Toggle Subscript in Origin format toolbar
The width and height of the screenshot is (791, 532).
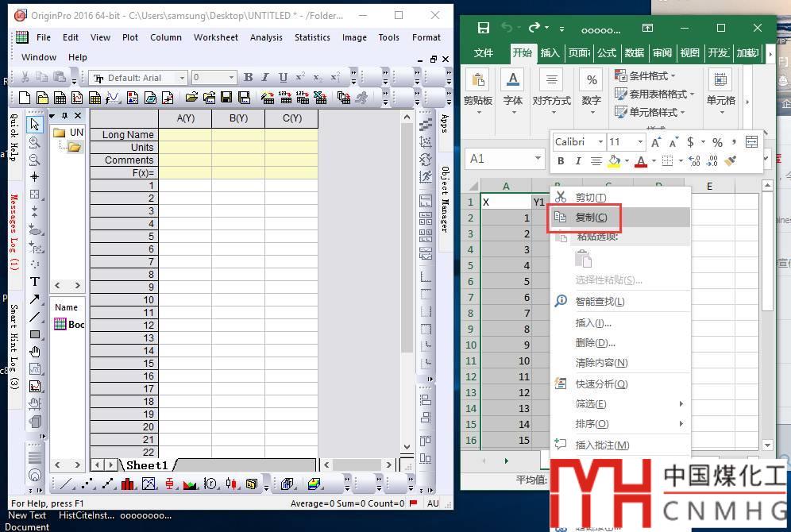(318, 77)
